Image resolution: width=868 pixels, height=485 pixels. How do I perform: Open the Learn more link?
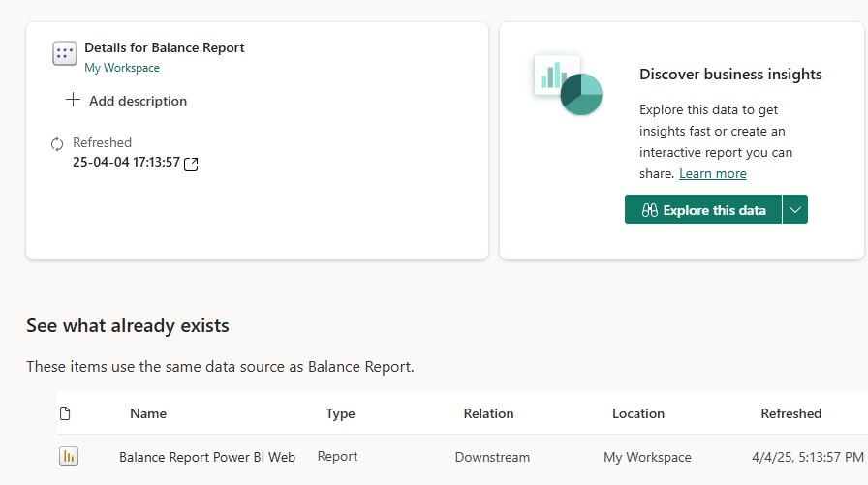[712, 173]
